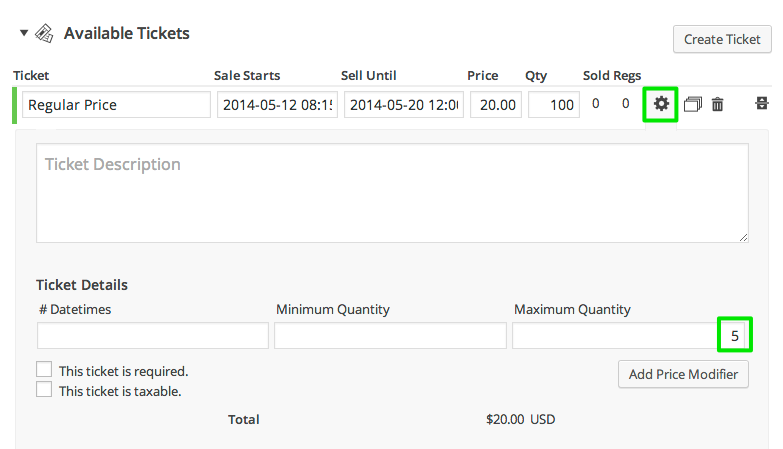Click the ticket name field "Regular Price"
Viewport: 783px width, 449px height.
[x=116, y=105]
